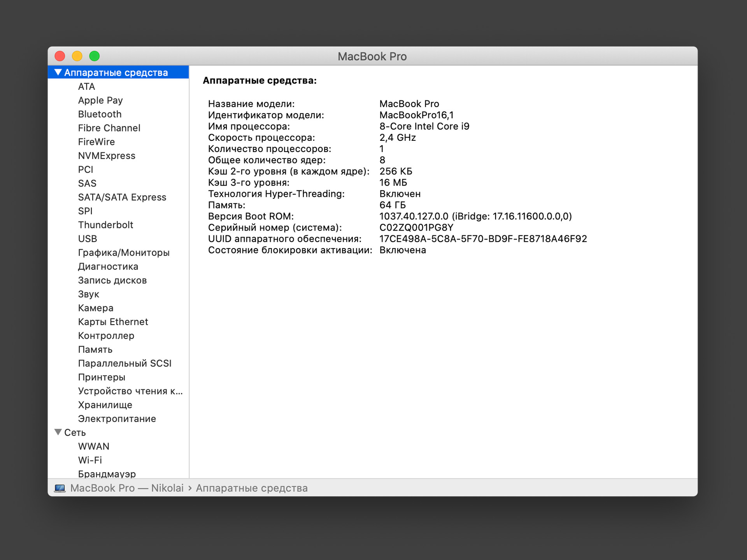The height and width of the screenshot is (560, 747).
Task: Select ATA in the sidebar
Action: pyautogui.click(x=86, y=86)
